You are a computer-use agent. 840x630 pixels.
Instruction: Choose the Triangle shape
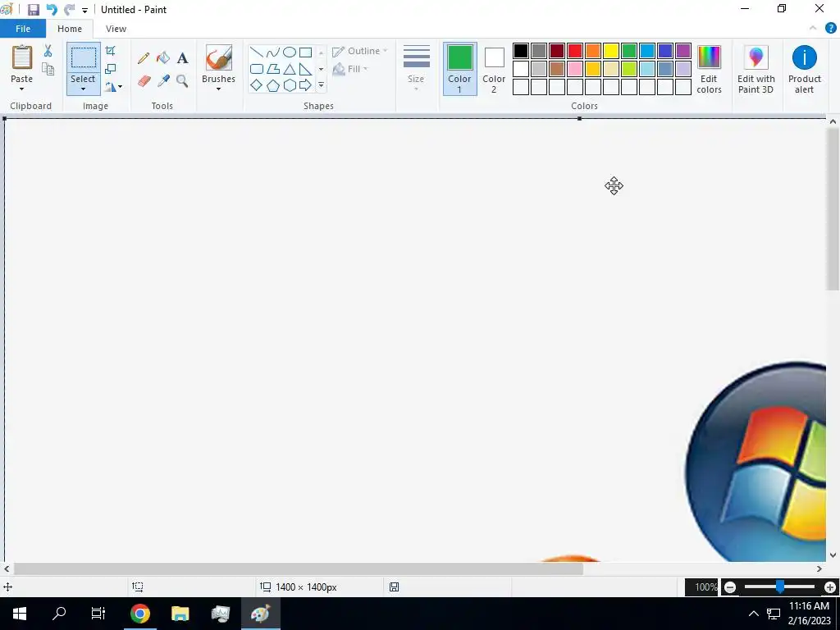pyautogui.click(x=290, y=69)
